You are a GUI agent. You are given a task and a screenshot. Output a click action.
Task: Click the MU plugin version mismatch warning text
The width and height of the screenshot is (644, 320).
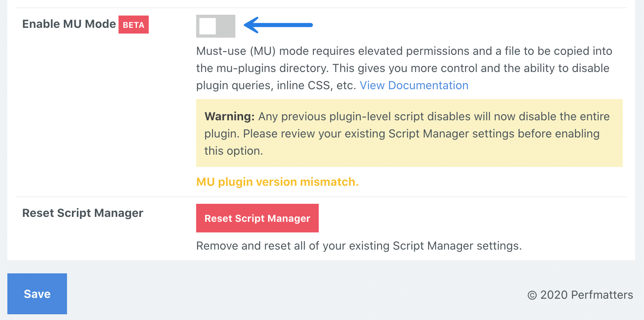click(277, 182)
